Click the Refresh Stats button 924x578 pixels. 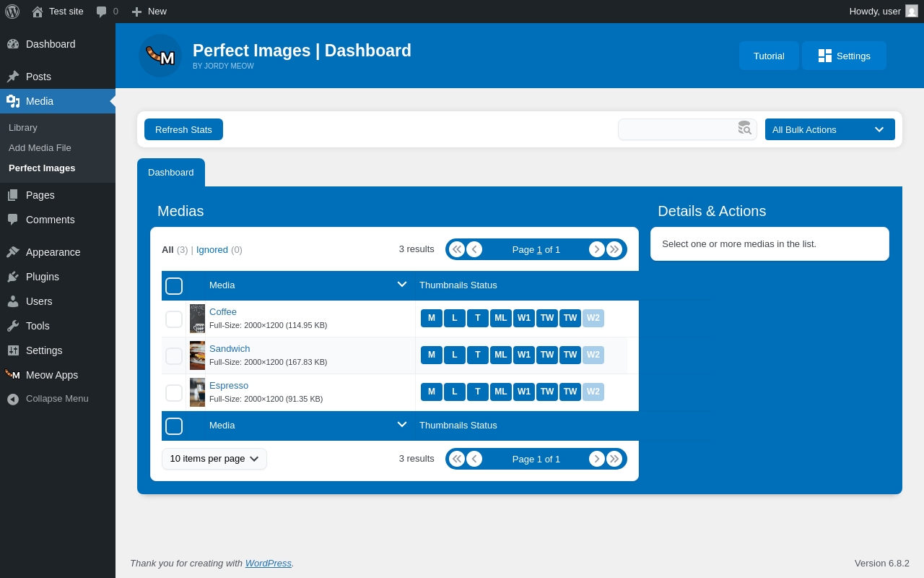(183, 129)
